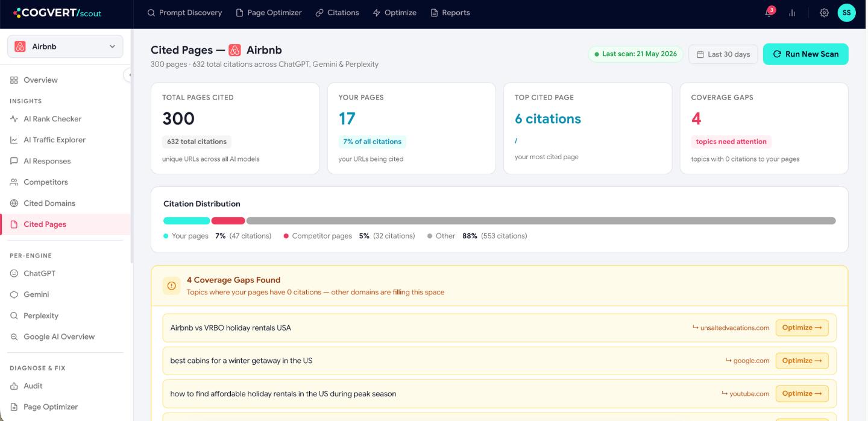
Task: Click the Total Pages Cited card
Action: click(235, 128)
